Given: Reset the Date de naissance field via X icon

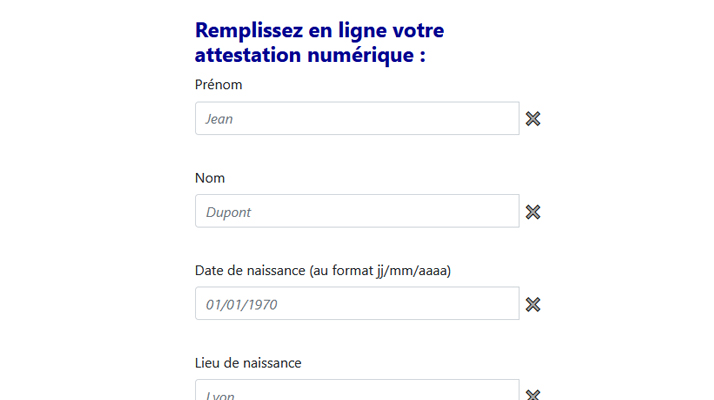Looking at the screenshot, I should (533, 304).
